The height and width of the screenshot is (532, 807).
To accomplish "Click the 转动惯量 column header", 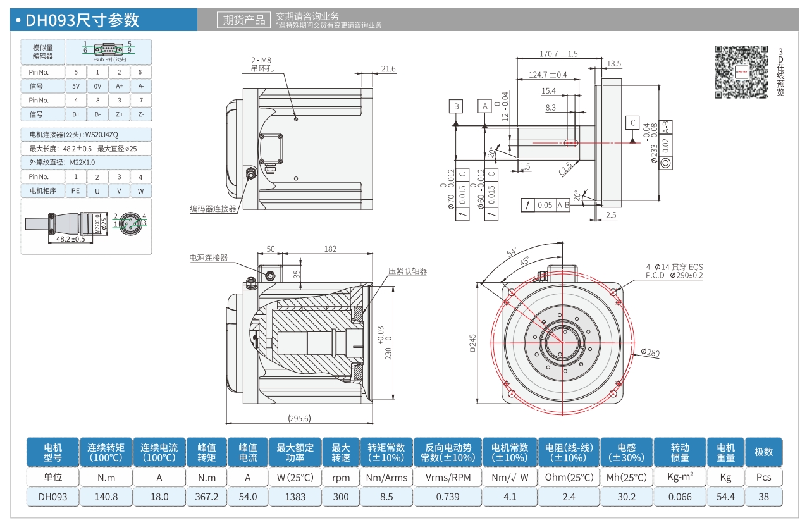I will [681, 452].
